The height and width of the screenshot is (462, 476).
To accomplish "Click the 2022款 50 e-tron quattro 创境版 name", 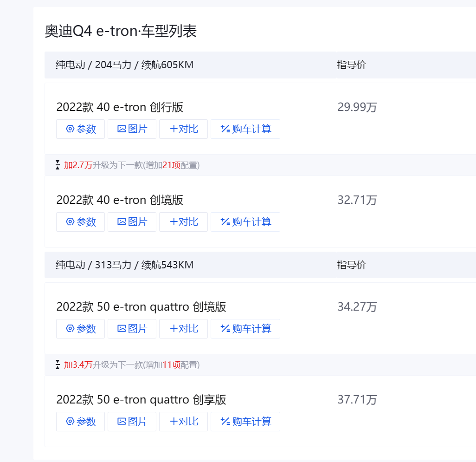I will tap(141, 307).
